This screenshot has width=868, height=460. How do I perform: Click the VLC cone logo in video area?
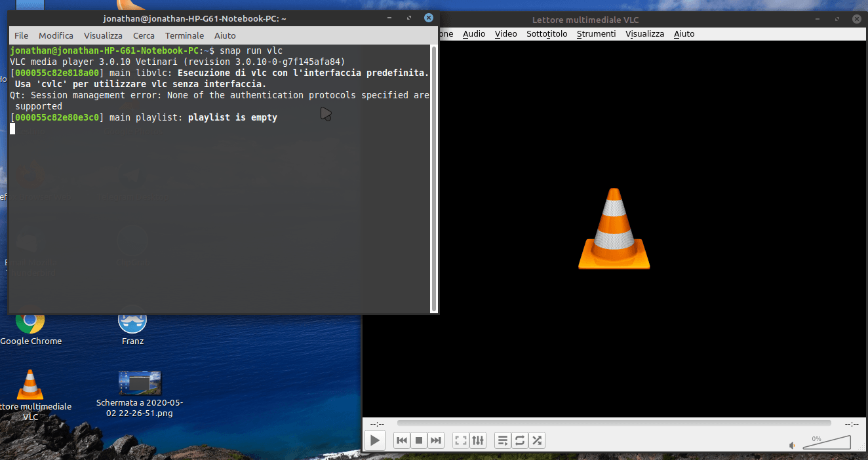click(x=614, y=228)
